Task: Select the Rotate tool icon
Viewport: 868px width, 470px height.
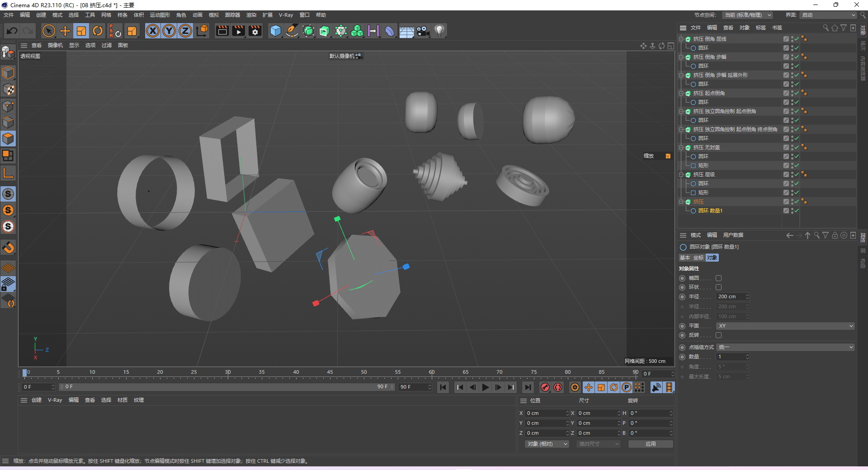Action: click(x=98, y=31)
